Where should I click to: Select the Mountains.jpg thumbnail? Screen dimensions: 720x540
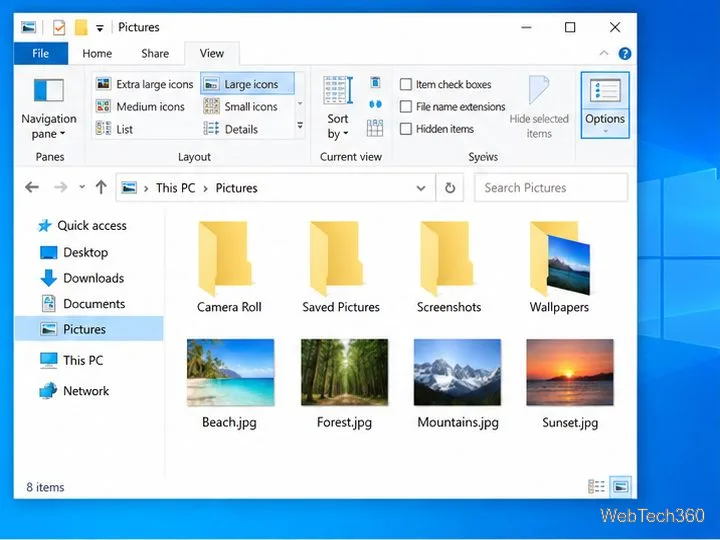click(x=457, y=373)
